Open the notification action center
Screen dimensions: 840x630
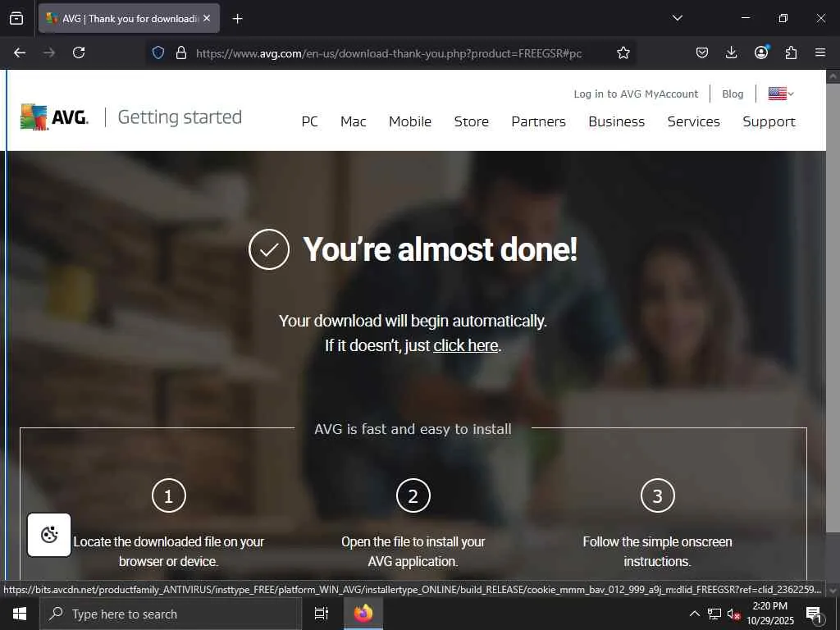815,614
